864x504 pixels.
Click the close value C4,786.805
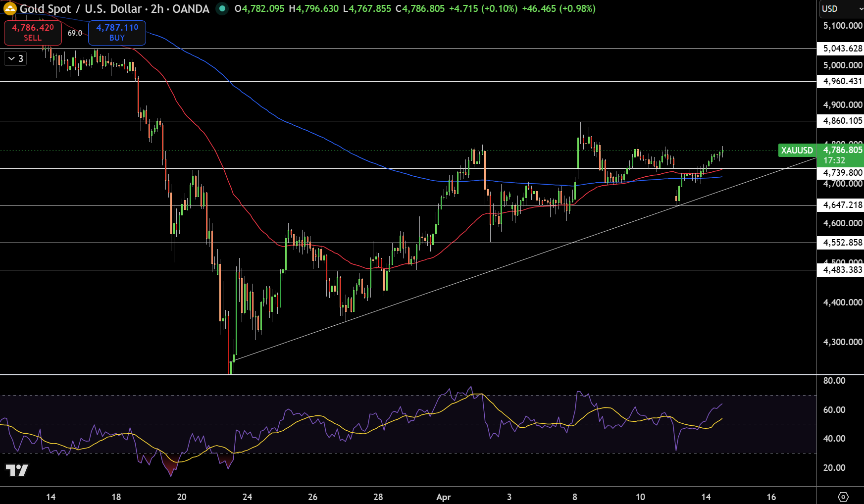point(420,8)
